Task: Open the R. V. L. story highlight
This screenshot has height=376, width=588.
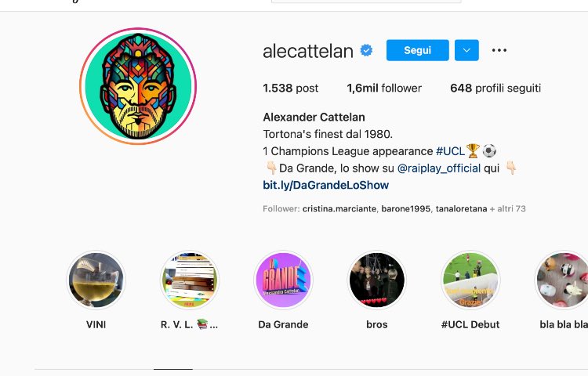Action: (189, 280)
